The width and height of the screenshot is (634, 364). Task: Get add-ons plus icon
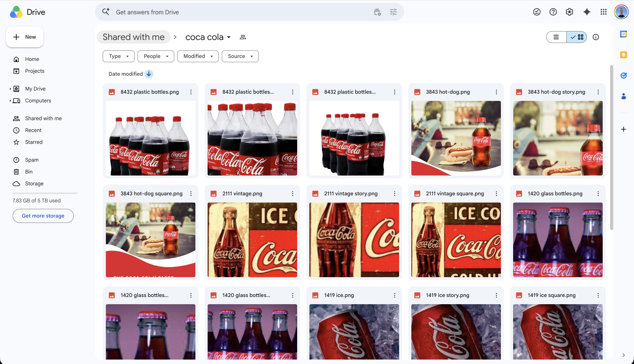pyautogui.click(x=623, y=129)
